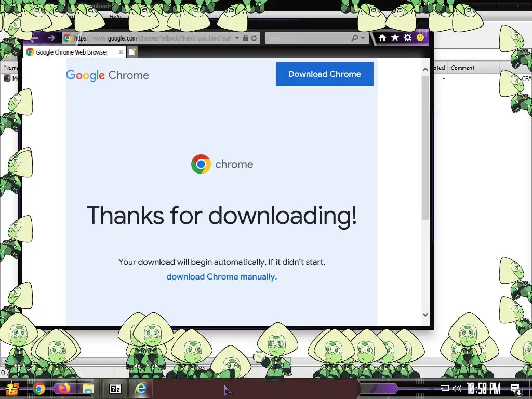Open the volume control tray icon
532x399 pixels.
click(457, 389)
